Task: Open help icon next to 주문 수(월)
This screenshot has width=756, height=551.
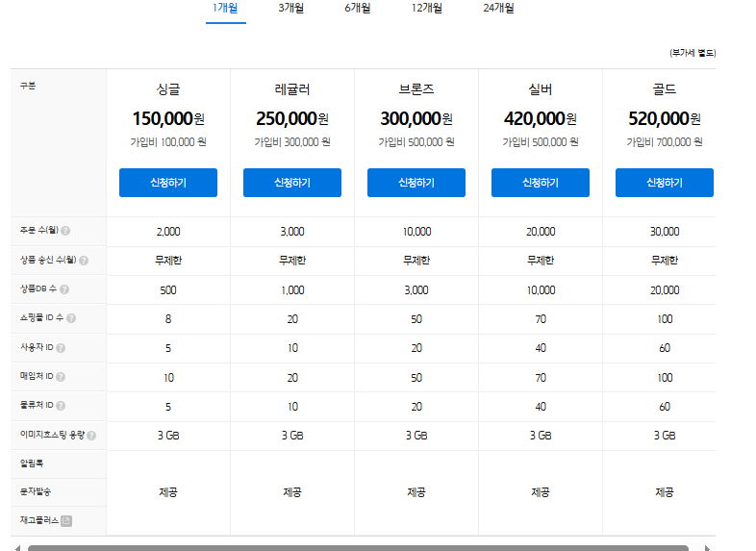Action: point(65,231)
